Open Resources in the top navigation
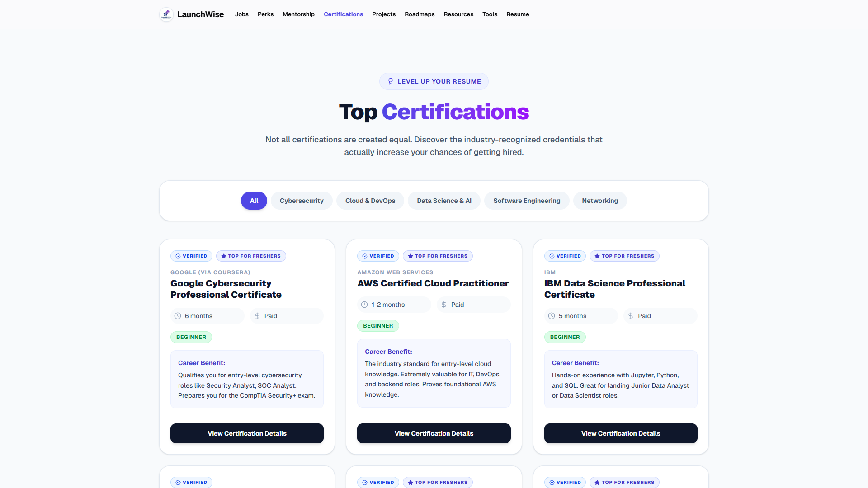Image resolution: width=868 pixels, height=488 pixels. tap(458, 14)
